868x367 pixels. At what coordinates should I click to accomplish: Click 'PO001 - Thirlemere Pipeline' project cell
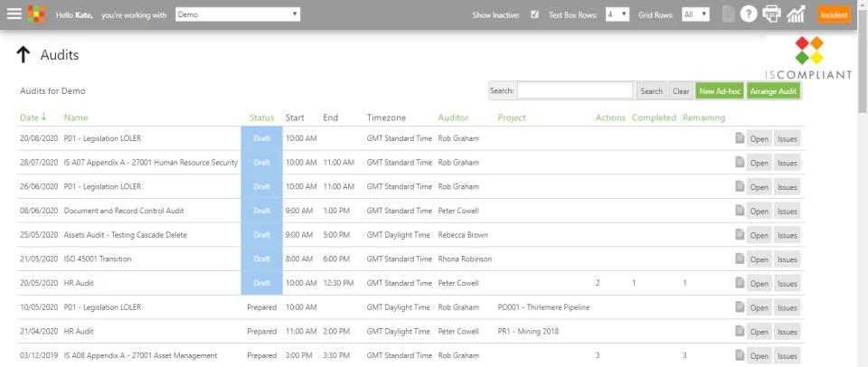(x=543, y=307)
